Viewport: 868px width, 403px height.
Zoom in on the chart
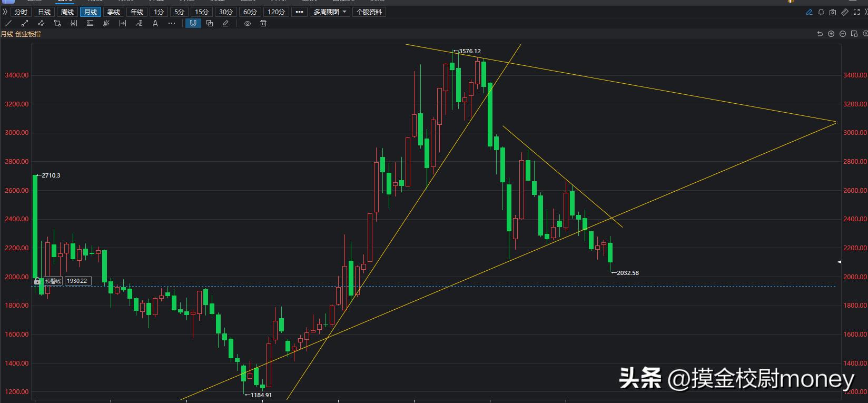coord(831,34)
